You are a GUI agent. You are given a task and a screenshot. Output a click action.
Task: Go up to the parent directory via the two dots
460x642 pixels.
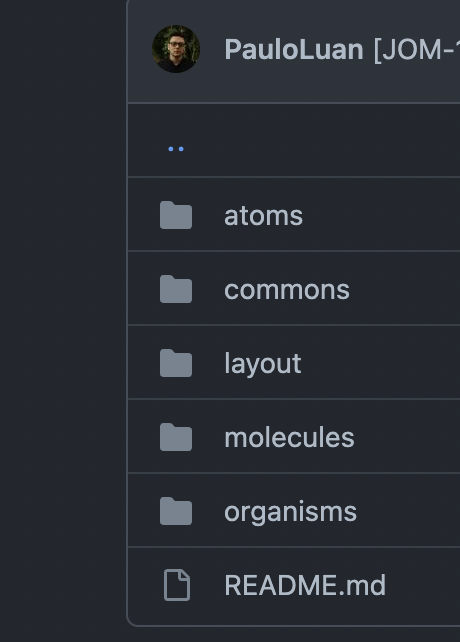click(176, 149)
